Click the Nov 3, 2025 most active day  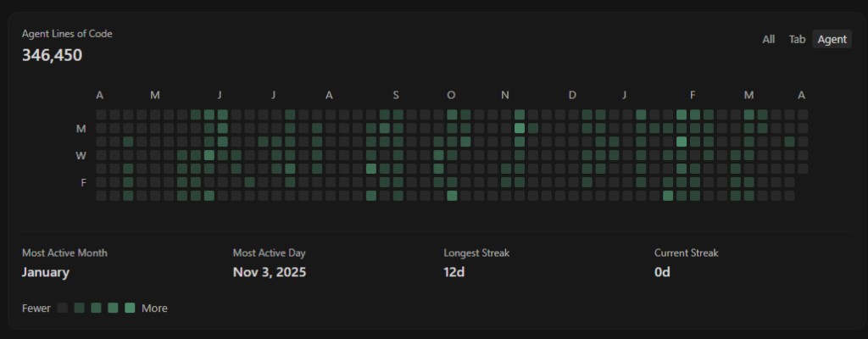click(x=269, y=272)
